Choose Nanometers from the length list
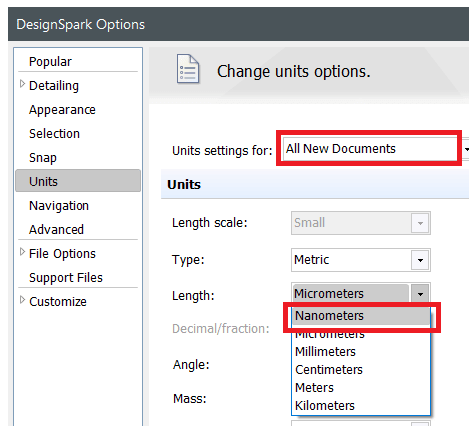Viewport: 471px width, 433px height. click(x=361, y=316)
